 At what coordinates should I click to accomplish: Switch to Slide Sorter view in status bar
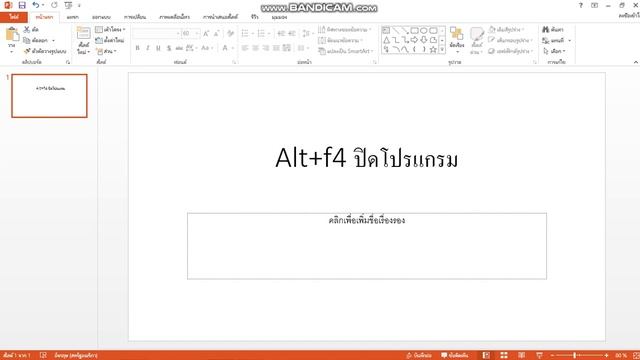(x=504, y=356)
